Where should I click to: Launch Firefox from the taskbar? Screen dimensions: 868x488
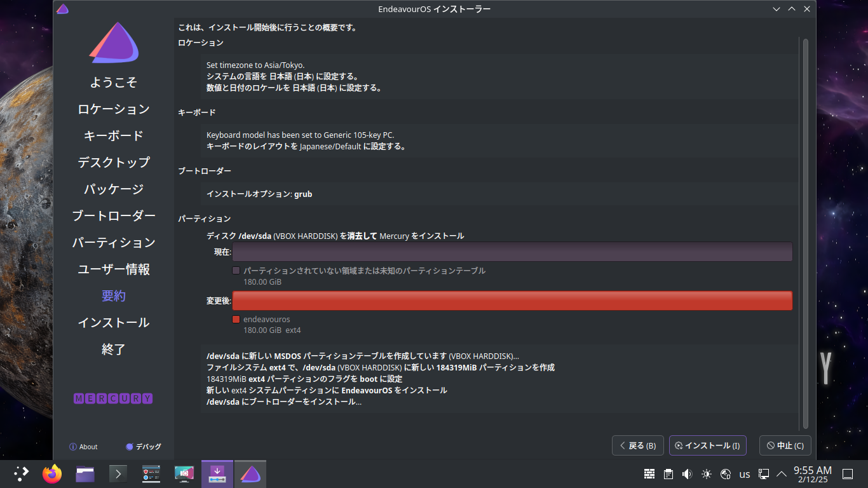pos(52,473)
